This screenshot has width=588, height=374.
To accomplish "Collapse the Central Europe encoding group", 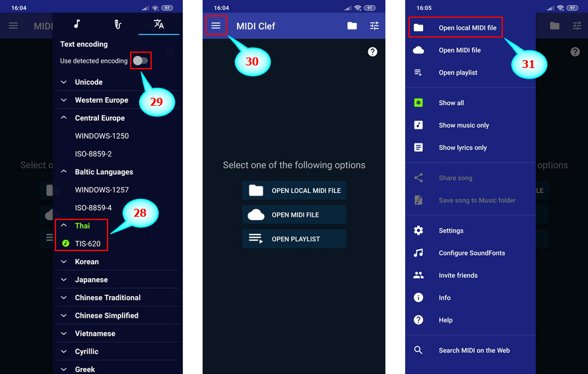I will tap(117, 118).
